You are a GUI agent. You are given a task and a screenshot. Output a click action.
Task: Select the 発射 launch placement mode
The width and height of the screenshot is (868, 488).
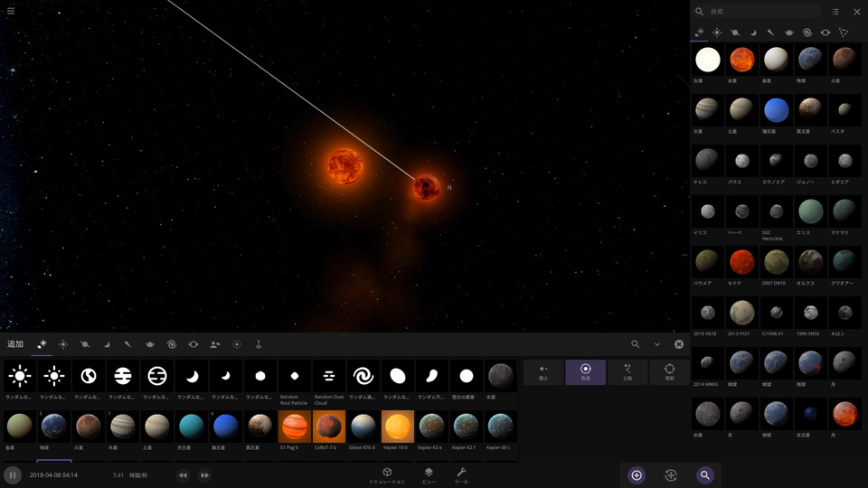(669, 372)
